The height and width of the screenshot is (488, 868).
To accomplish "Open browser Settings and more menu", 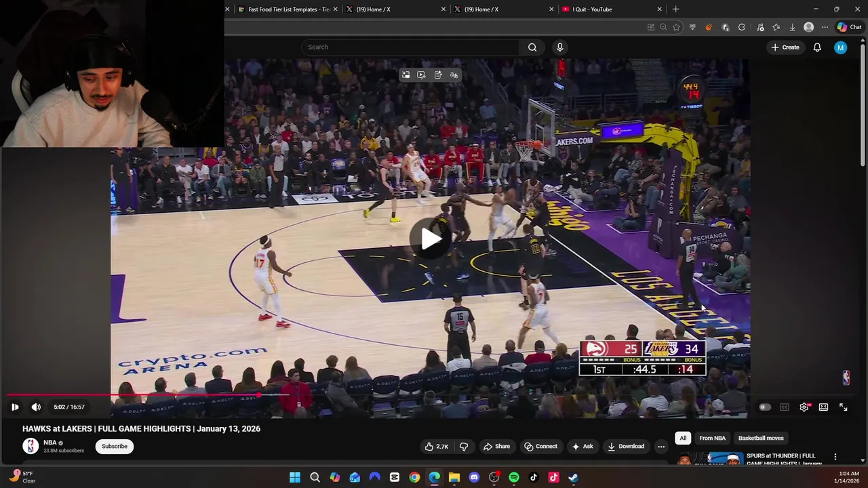I will pos(825,27).
